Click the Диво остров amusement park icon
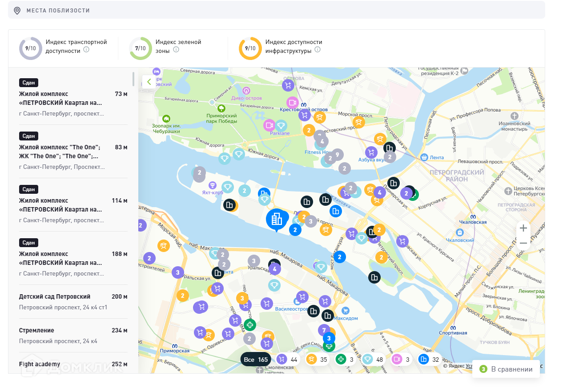The width and height of the screenshot is (567, 392). coord(247,90)
